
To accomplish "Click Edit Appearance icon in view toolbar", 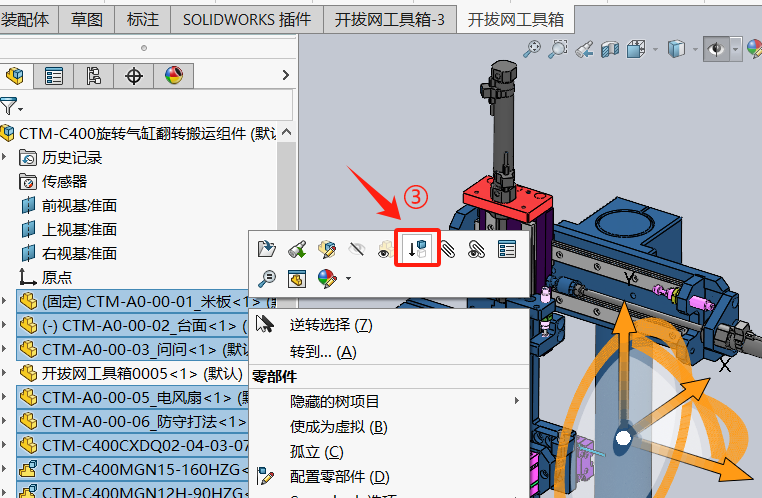I will (x=754, y=49).
